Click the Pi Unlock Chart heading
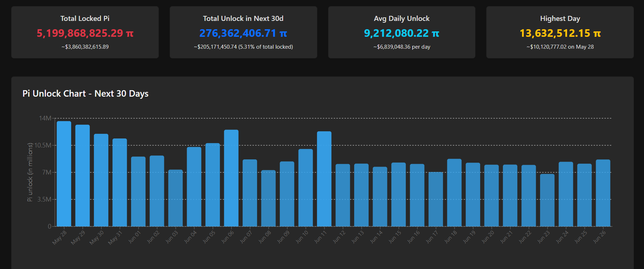This screenshot has height=269, width=644. click(x=86, y=94)
